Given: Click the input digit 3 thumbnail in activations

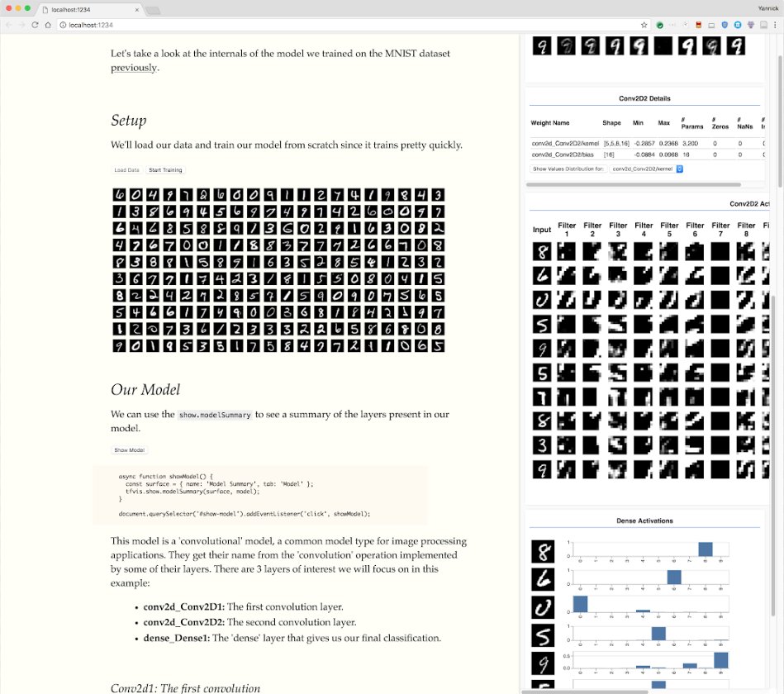Looking at the screenshot, I should point(541,444).
